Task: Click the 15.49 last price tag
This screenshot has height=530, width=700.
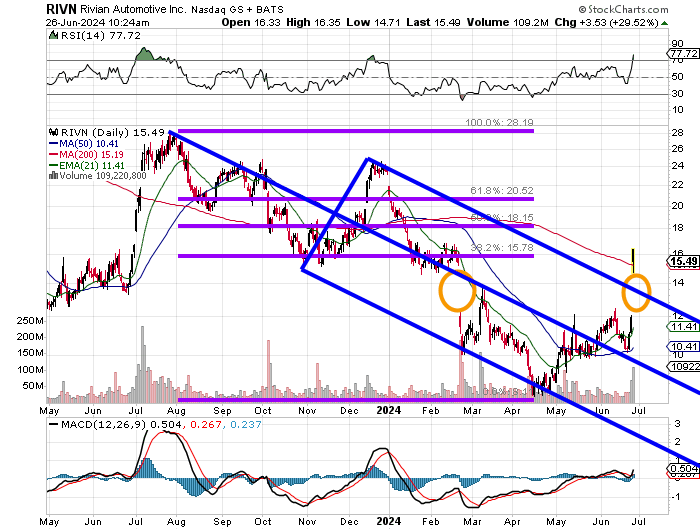Action: (x=683, y=261)
